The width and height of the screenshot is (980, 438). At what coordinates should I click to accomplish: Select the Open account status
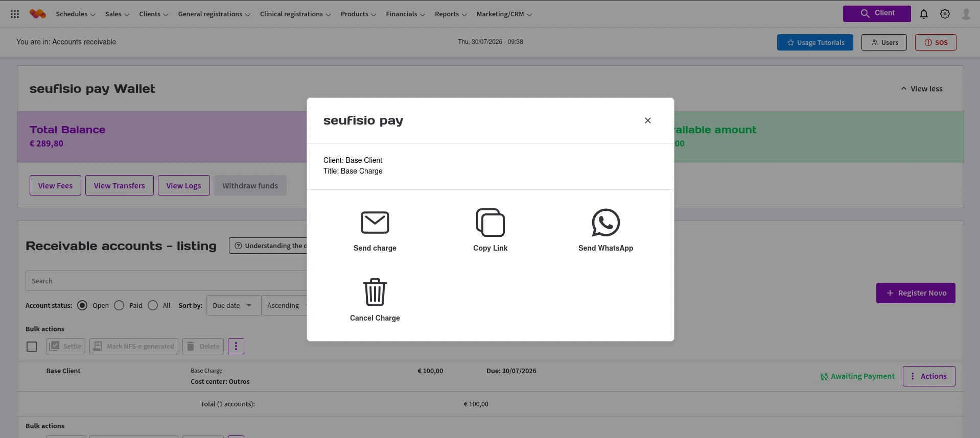click(x=82, y=305)
